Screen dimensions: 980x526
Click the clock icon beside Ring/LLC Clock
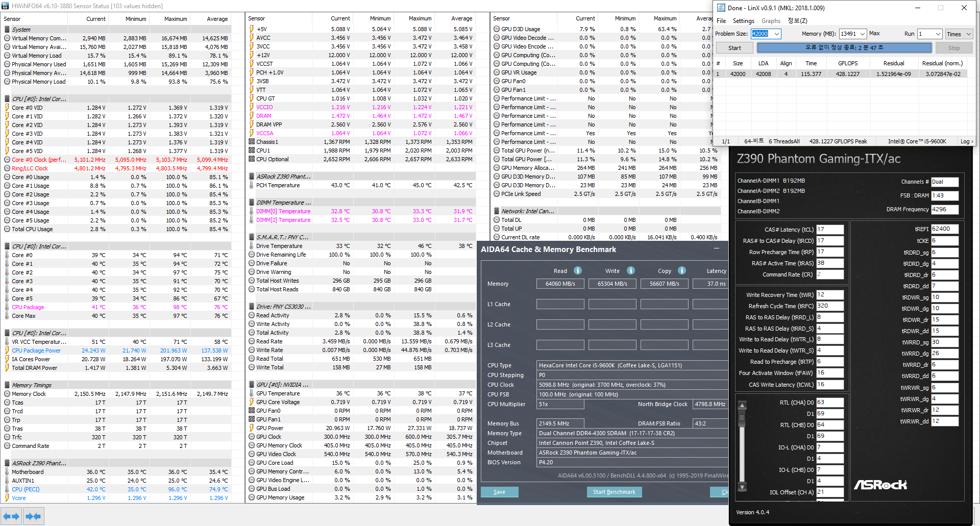pyautogui.click(x=7, y=168)
